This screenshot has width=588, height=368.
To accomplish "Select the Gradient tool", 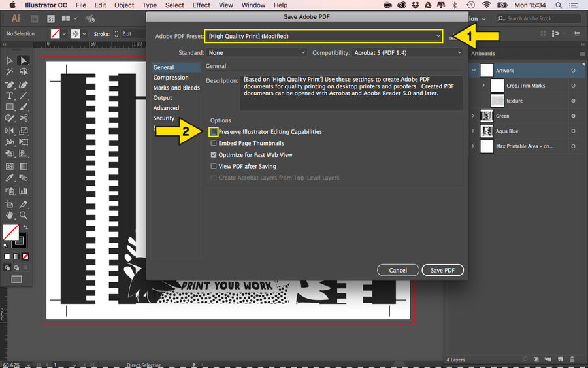I will click(24, 167).
